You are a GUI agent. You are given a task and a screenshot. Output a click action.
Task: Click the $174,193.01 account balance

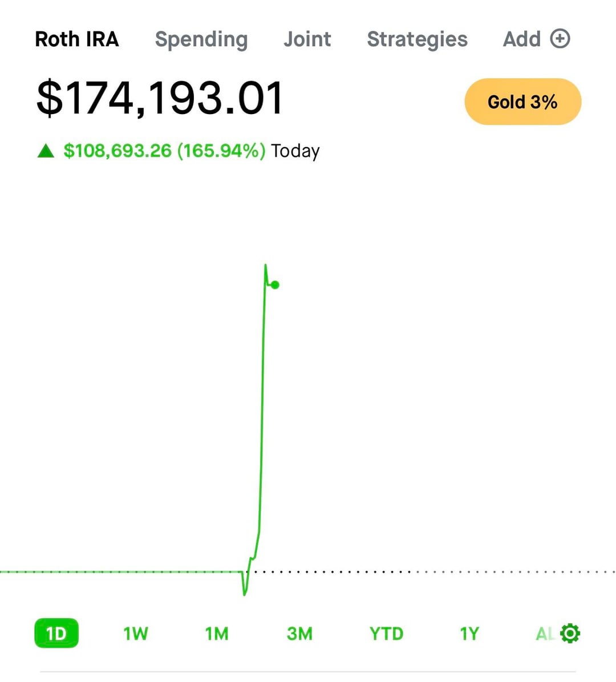(160, 99)
